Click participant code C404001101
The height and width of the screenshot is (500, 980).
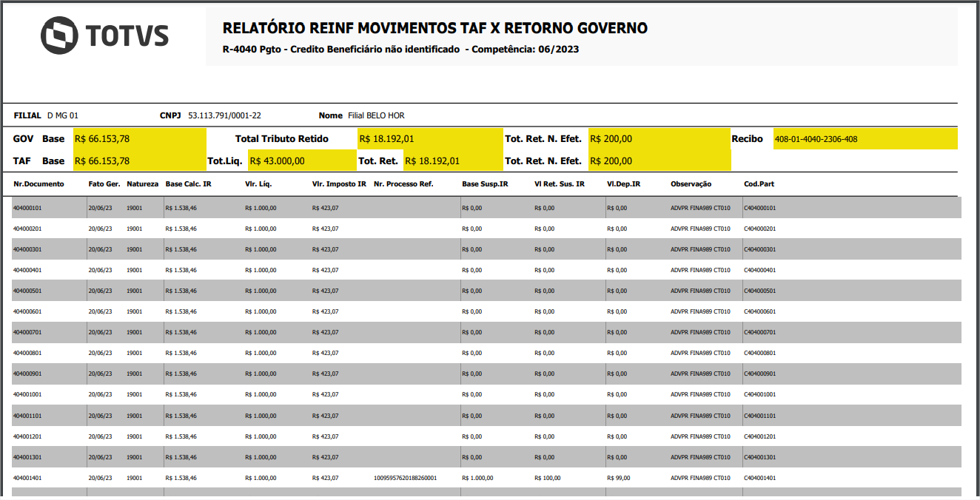click(x=760, y=416)
